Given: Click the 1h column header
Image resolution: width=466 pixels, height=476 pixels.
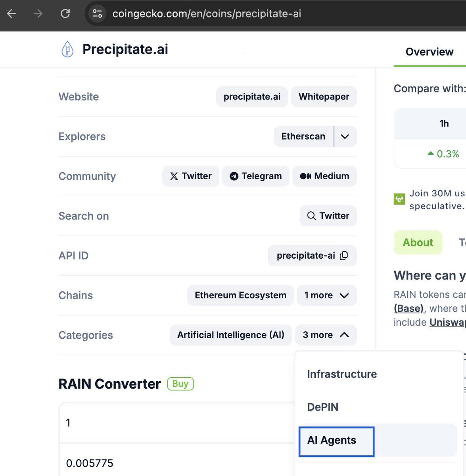Looking at the screenshot, I should [x=444, y=123].
